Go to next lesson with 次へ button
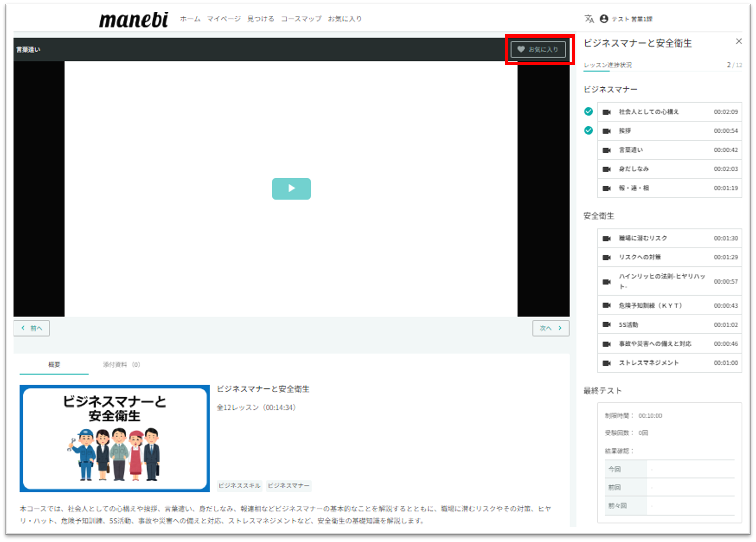Image resolution: width=756 pixels, height=542 pixels. [x=550, y=328]
